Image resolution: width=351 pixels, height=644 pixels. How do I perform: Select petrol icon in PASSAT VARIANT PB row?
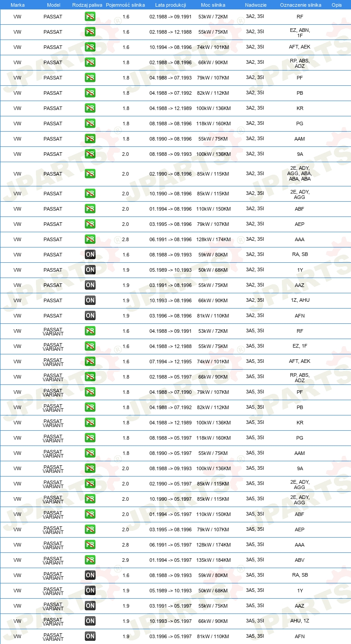coord(90,407)
